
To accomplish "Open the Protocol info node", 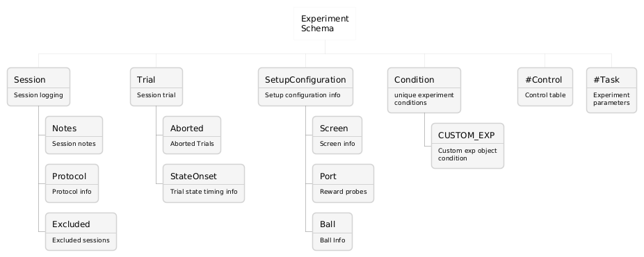I will (72, 183).
